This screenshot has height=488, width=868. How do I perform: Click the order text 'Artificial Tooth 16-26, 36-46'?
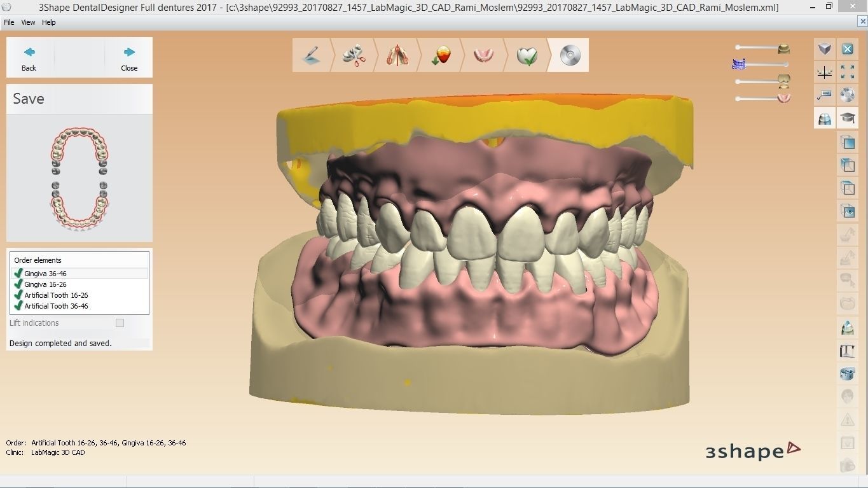pyautogui.click(x=74, y=443)
